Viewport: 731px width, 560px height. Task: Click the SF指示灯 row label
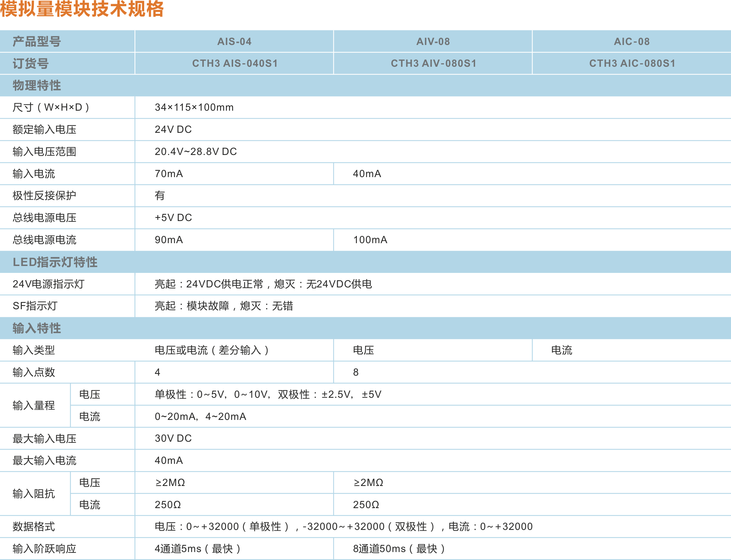(35, 306)
